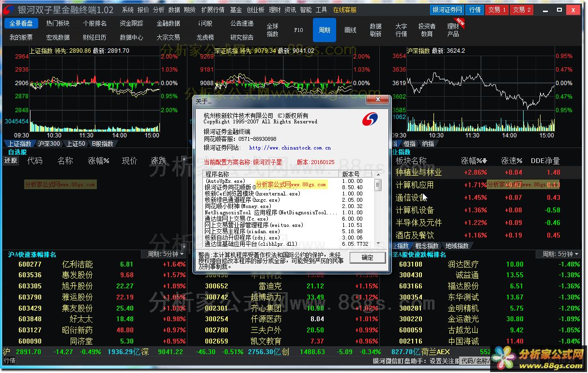Open 理财产品 with the NEW badge
Screen dimensions: 588x373
point(453,30)
